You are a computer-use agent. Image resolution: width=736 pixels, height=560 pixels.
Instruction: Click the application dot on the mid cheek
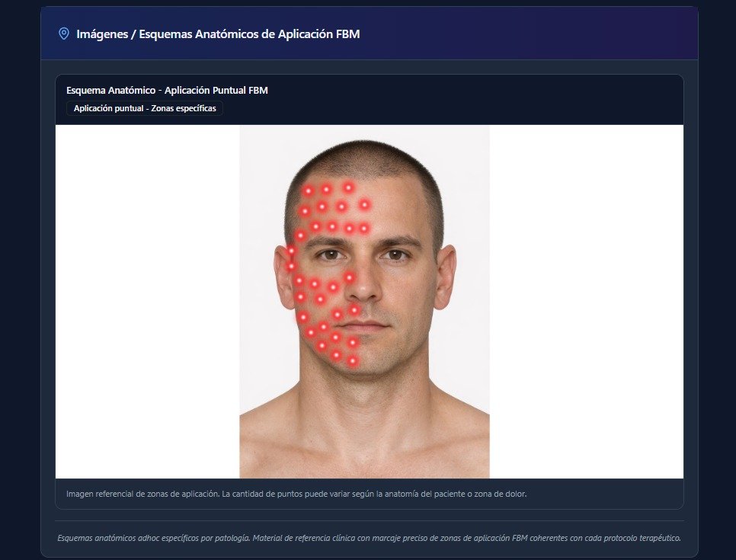pos(320,299)
